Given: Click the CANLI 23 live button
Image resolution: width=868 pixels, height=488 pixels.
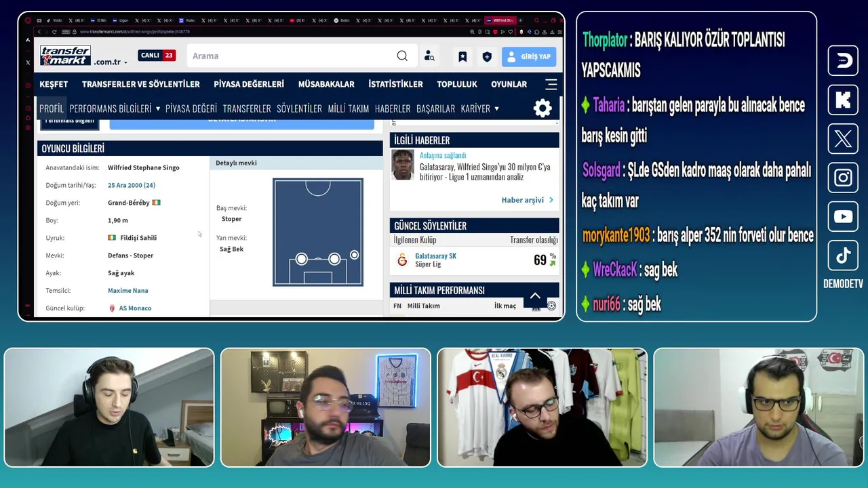Looking at the screenshot, I should click(x=157, y=55).
